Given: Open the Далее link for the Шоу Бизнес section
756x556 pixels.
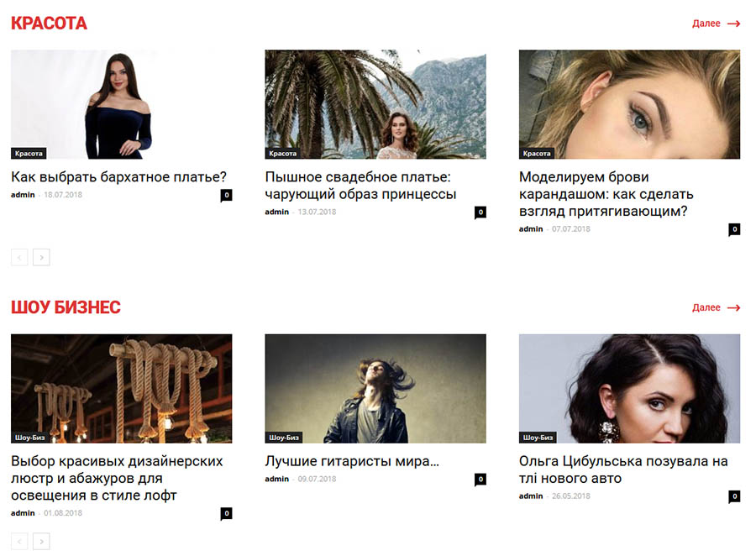Looking at the screenshot, I should [x=716, y=307].
